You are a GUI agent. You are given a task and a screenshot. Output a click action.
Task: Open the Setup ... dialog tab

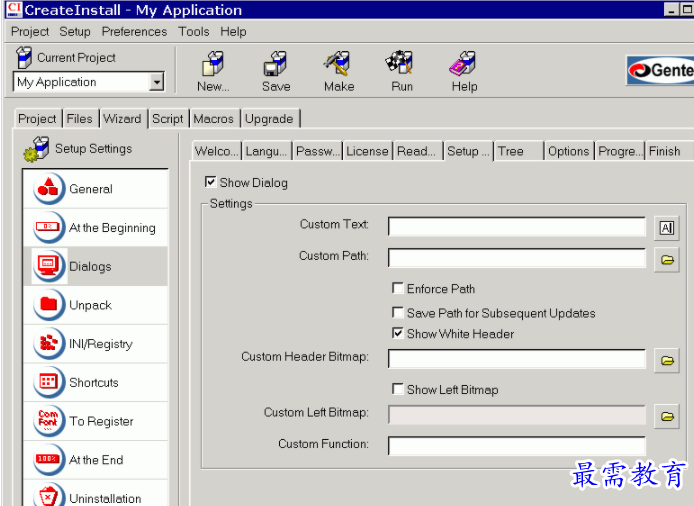pyautogui.click(x=468, y=151)
